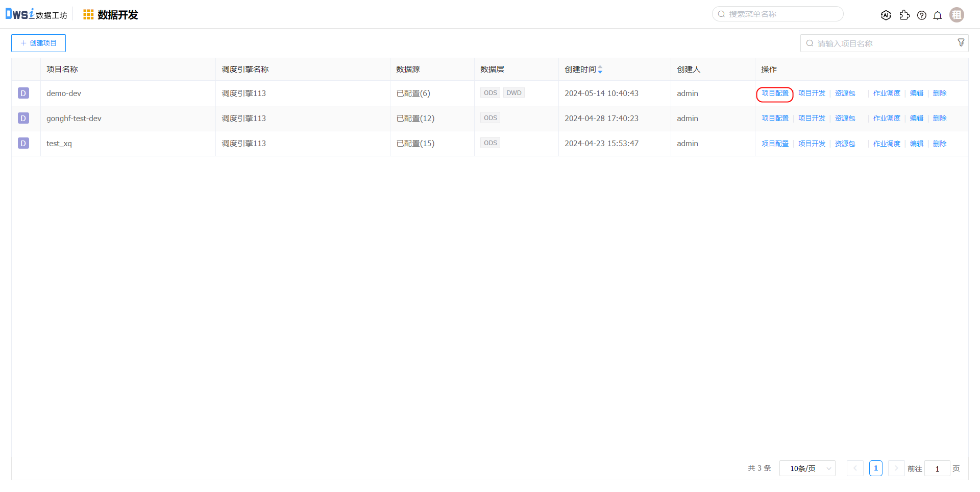Click the D icon for demo-dev
The width and height of the screenshot is (980, 492).
click(23, 93)
